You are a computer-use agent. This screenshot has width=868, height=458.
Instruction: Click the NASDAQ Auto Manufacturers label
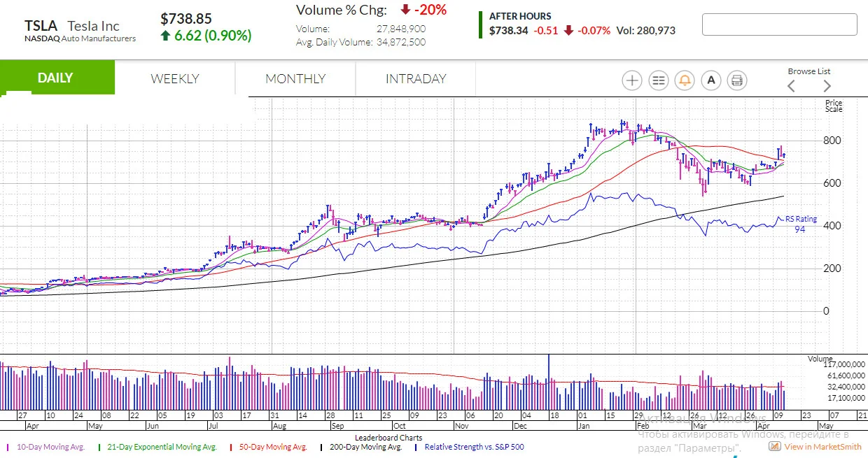80,38
